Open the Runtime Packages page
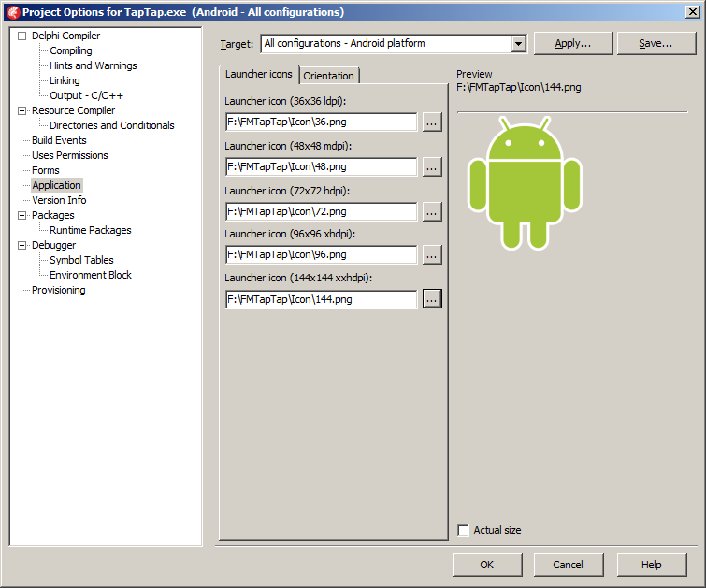The image size is (706, 588). [x=91, y=230]
